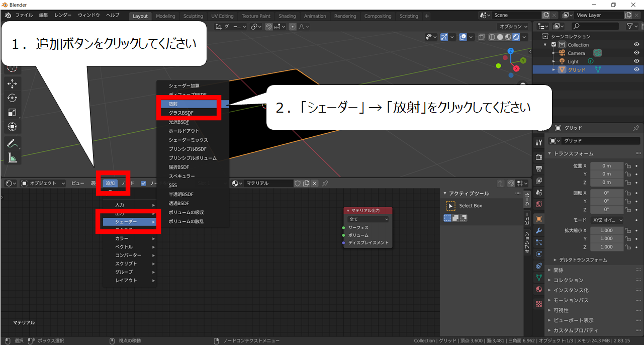This screenshot has height=345, width=644.
Task: Open the Material properties sphere tab
Action: [538, 289]
